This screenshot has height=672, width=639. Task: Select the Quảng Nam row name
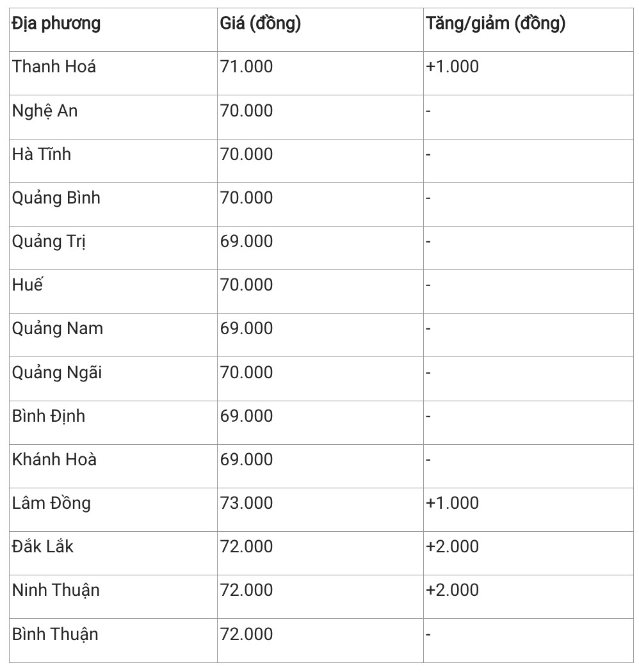(58, 329)
